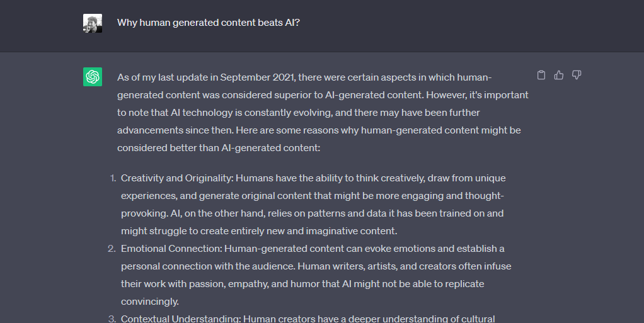Copy the response with the clipboard icon

pyautogui.click(x=541, y=75)
